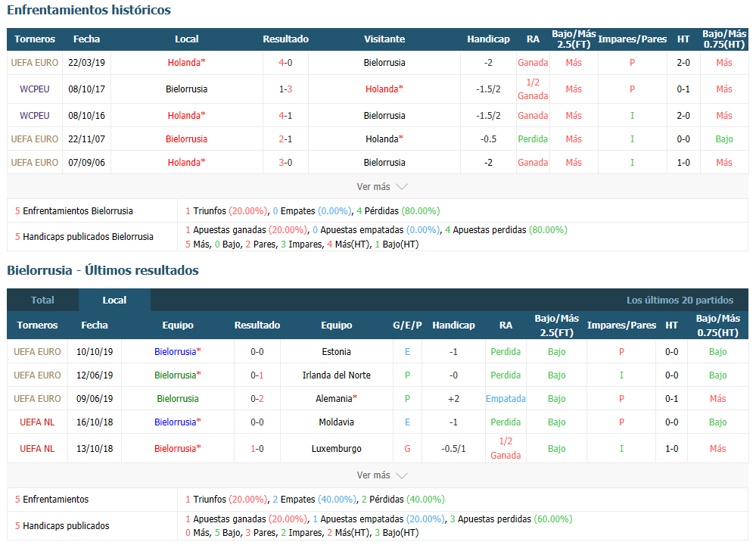Click Alemania* team name
The image size is (756, 545).
click(337, 399)
